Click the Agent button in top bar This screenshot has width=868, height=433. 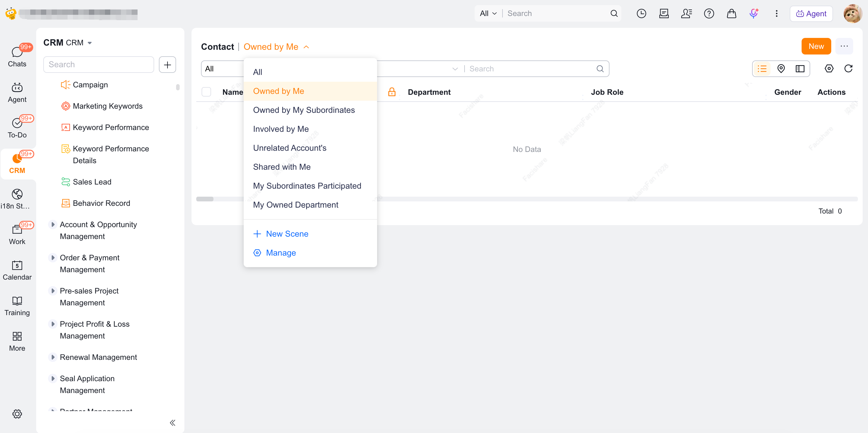click(811, 13)
